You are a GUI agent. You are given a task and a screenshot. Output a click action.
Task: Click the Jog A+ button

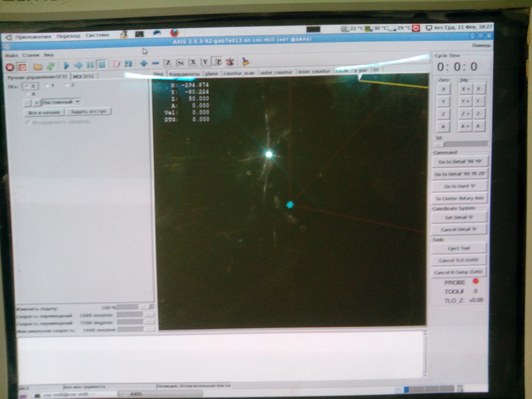pyautogui.click(x=465, y=126)
